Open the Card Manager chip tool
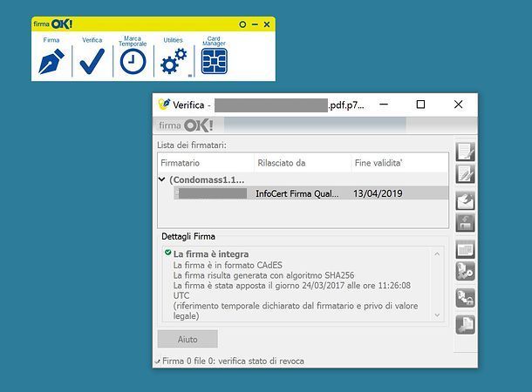The height and width of the screenshot is (392, 532). click(214, 61)
